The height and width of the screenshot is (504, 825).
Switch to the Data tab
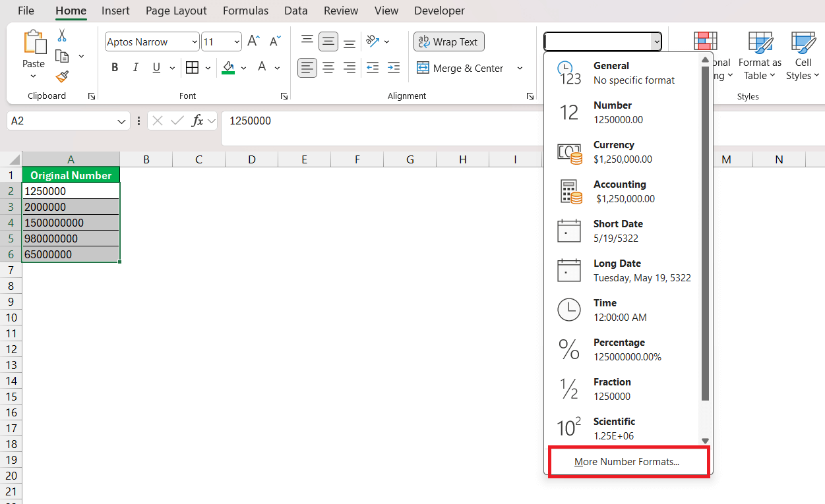tap(296, 11)
